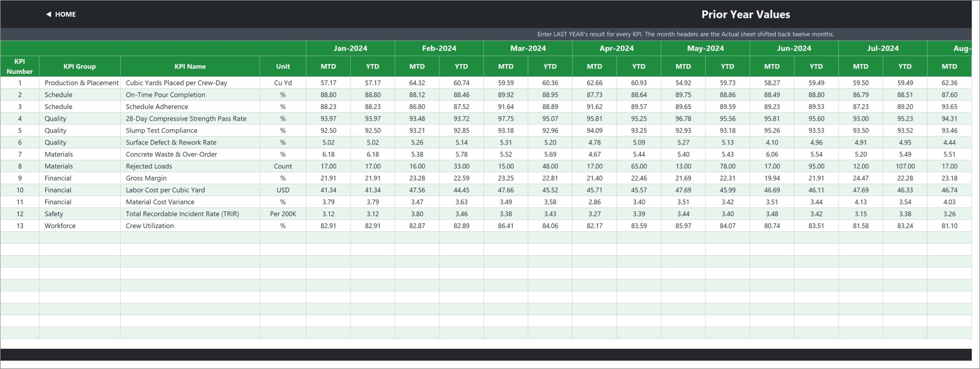The height and width of the screenshot is (369, 980).
Task: Select the 'Material Cost Variance' KPI name
Action: pyautogui.click(x=190, y=202)
